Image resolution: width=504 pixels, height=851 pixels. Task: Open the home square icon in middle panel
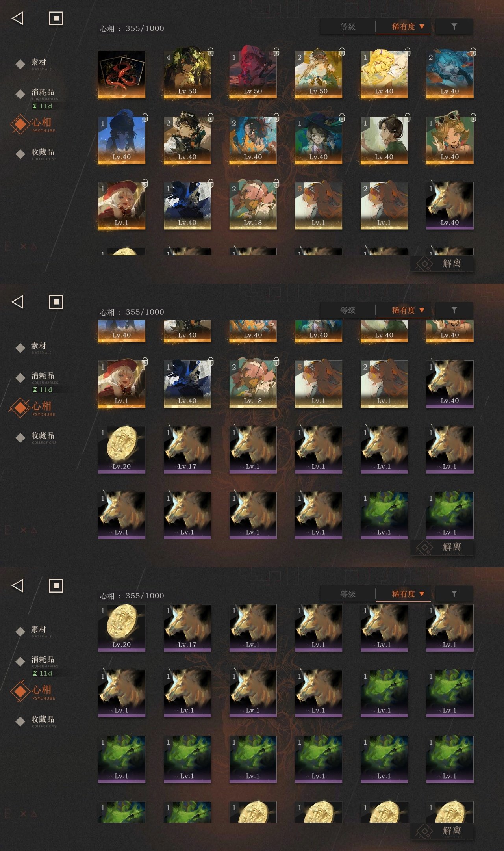pos(56,302)
